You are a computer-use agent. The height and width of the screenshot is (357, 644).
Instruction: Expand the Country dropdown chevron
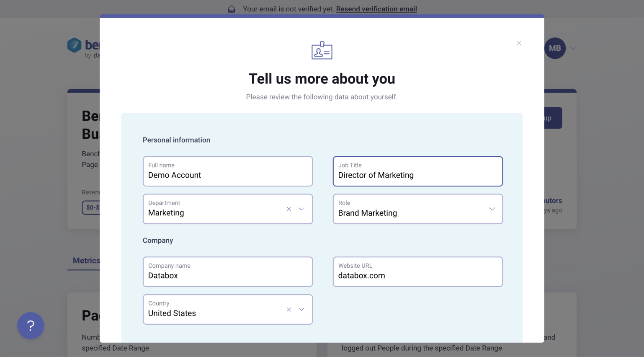(301, 310)
